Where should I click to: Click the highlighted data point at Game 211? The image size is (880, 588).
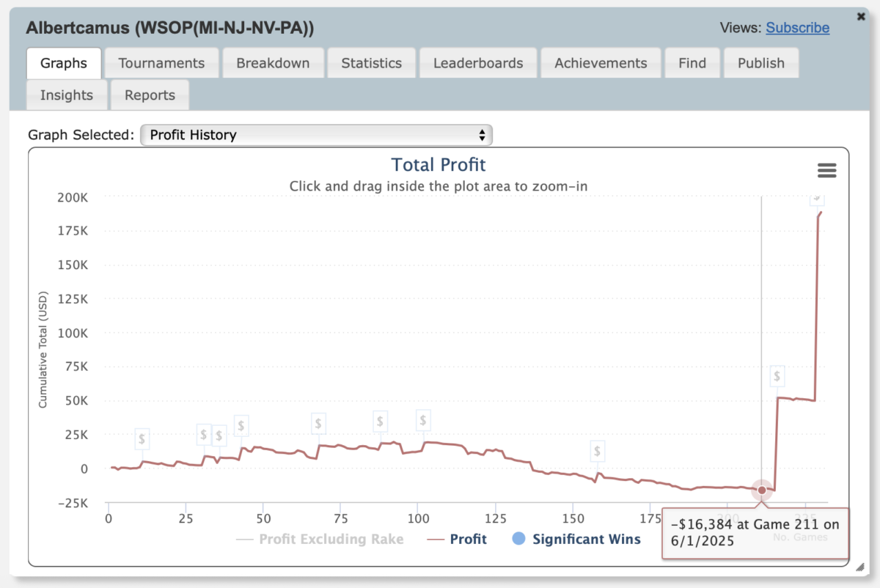point(761,490)
